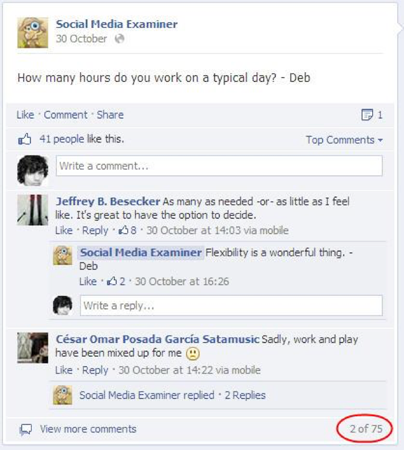
Task: Like the original post
Action: [25, 115]
